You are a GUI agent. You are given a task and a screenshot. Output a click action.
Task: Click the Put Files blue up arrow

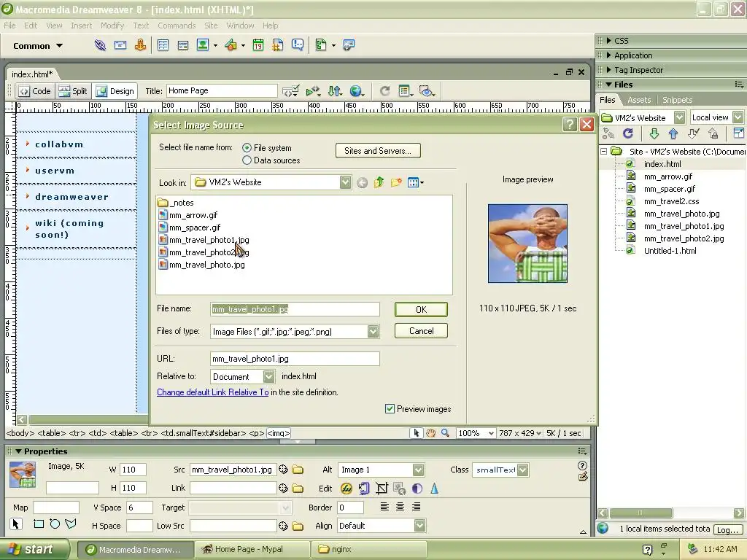pyautogui.click(x=673, y=134)
